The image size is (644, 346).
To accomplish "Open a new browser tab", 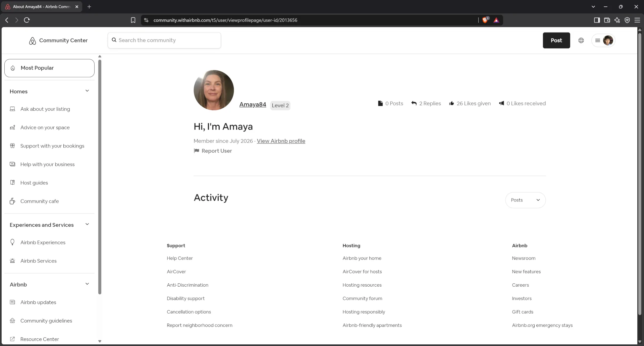I will click(x=89, y=7).
